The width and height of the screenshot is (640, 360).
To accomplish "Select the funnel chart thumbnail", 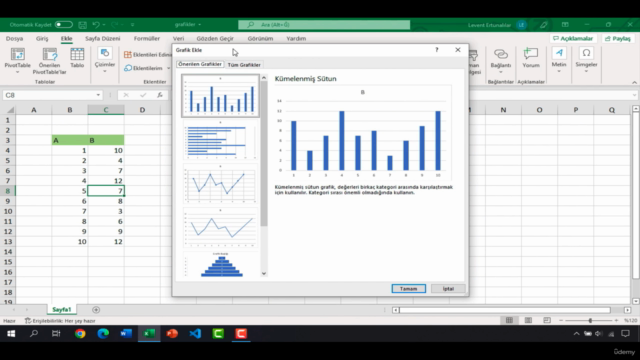I will click(x=220, y=264).
